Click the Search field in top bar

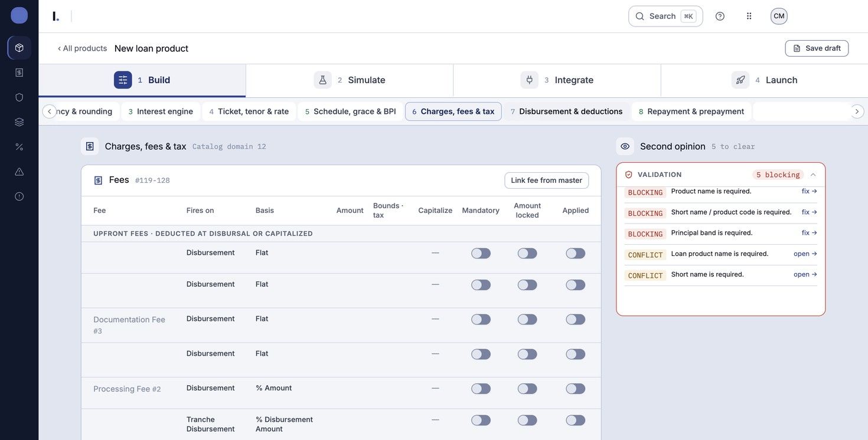pyautogui.click(x=665, y=16)
